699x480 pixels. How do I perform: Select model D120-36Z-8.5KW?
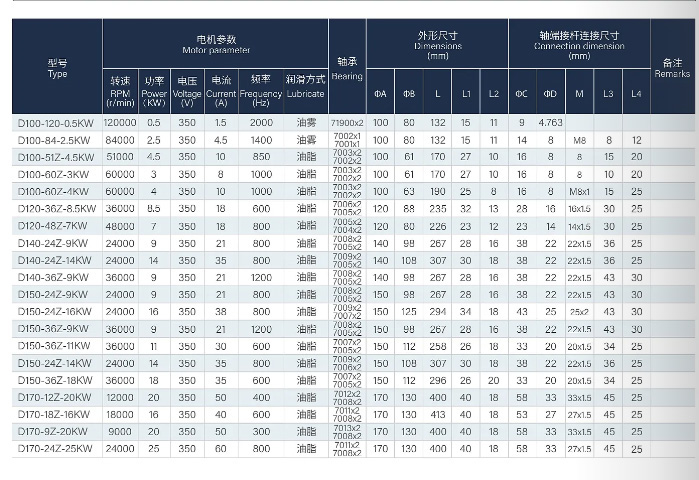pyautogui.click(x=57, y=208)
